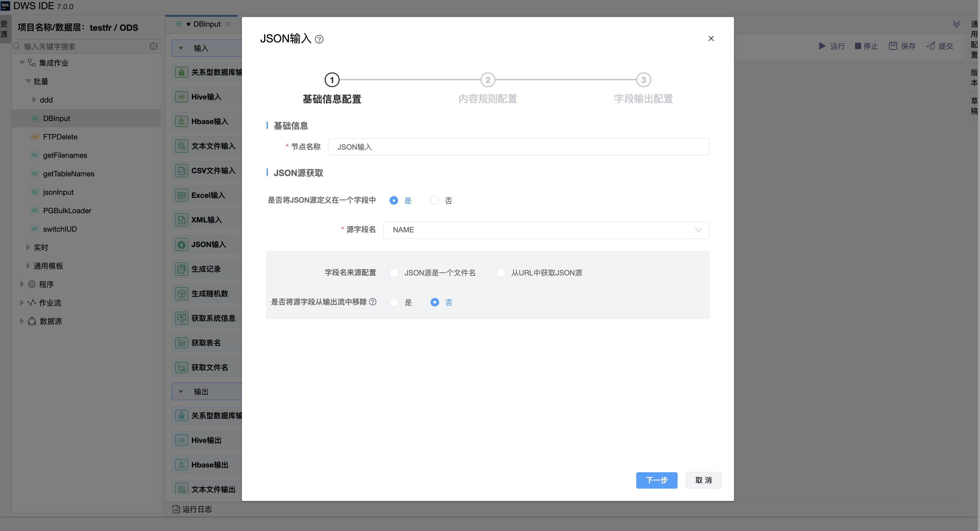Select 否 for JSON源定义在一个字段中
The height and width of the screenshot is (531, 980).
[x=434, y=201]
